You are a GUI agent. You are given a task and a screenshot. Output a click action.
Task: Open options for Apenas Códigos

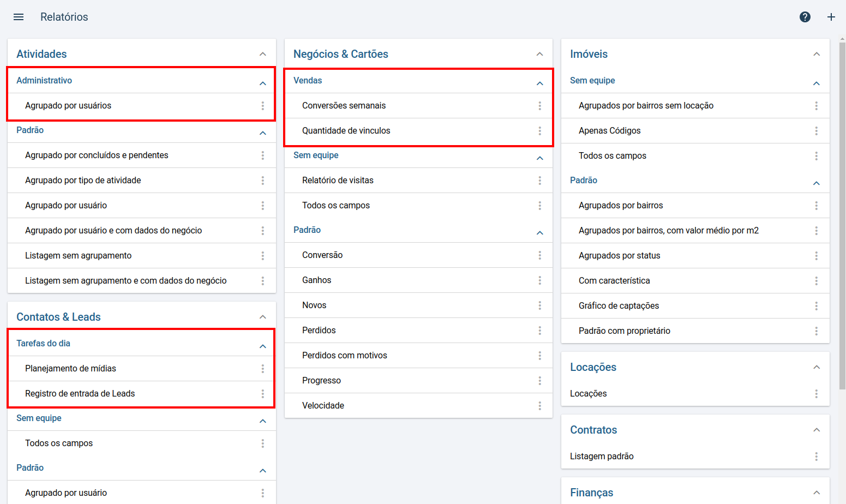817,131
